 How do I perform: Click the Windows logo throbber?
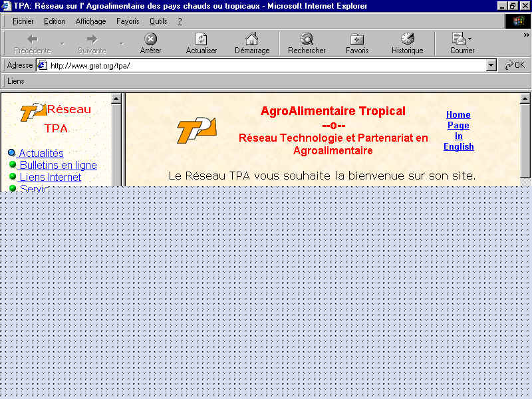point(518,21)
